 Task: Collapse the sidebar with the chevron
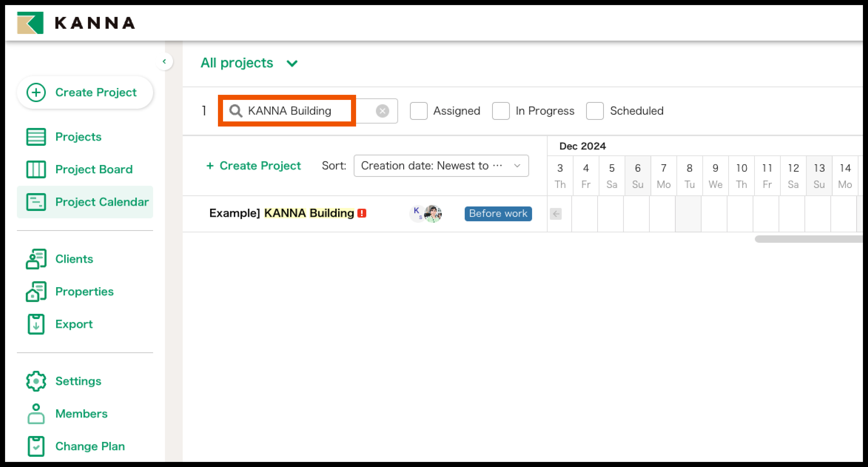(x=164, y=61)
